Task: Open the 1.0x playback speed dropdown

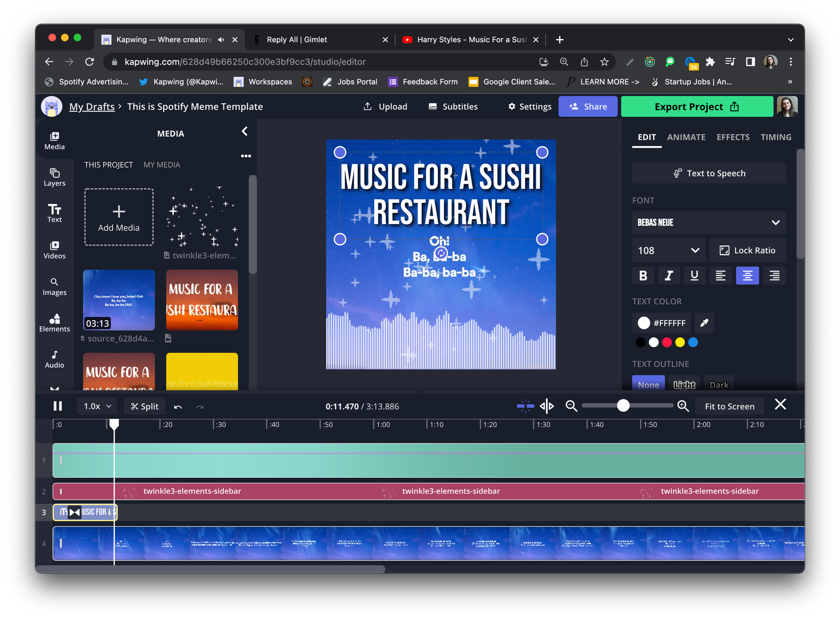Action: 97,406
